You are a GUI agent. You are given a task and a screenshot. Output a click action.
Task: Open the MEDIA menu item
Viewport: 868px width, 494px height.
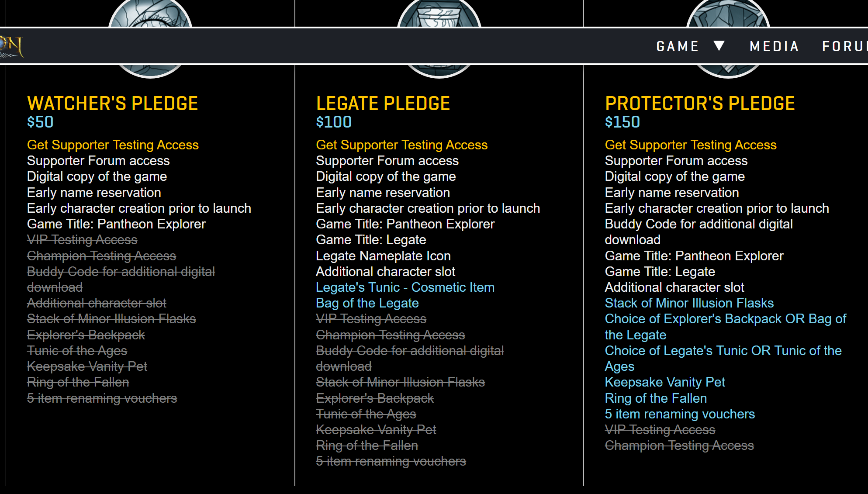[774, 46]
